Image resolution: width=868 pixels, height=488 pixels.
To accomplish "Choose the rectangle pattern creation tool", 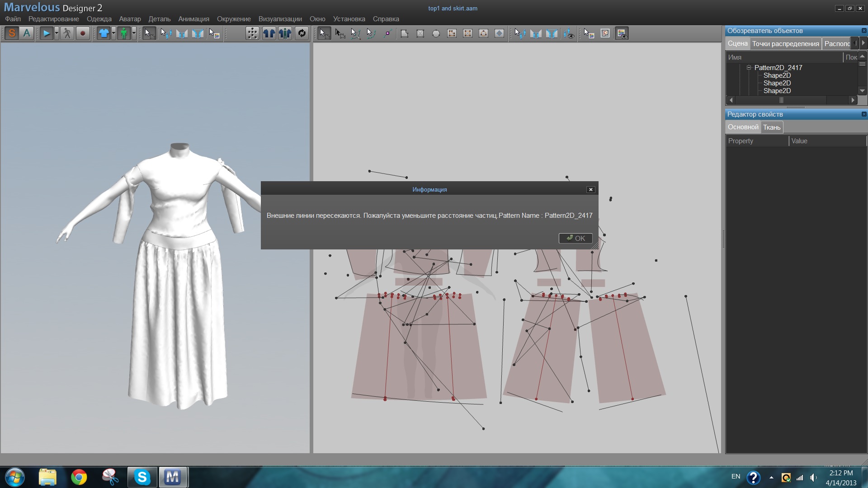I will (420, 33).
